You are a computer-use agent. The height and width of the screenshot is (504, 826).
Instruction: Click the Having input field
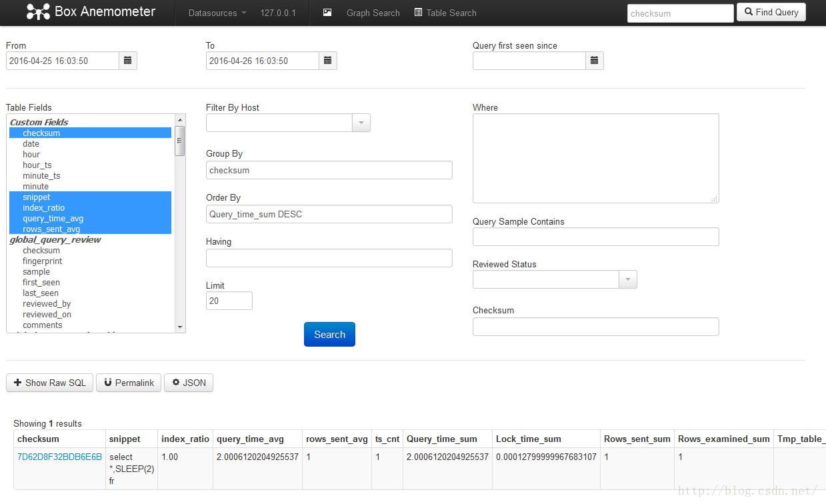point(329,258)
